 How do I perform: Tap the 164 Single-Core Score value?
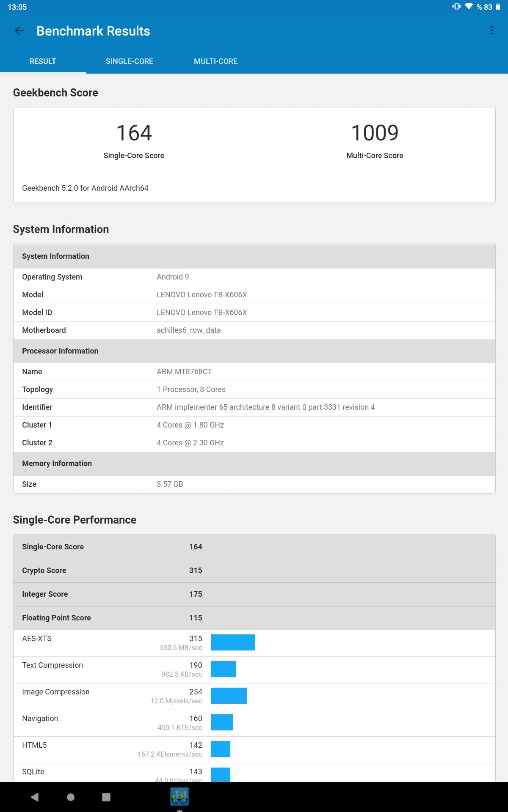[x=134, y=133]
